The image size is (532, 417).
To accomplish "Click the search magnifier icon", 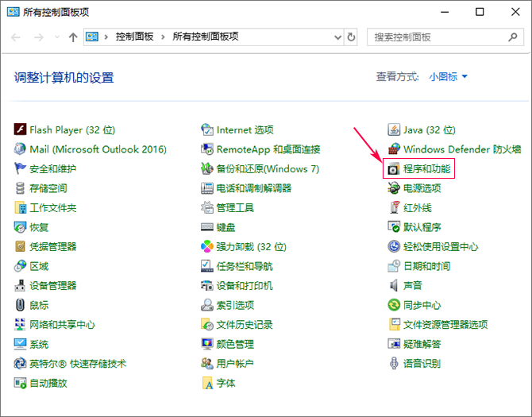I will pyautogui.click(x=513, y=37).
